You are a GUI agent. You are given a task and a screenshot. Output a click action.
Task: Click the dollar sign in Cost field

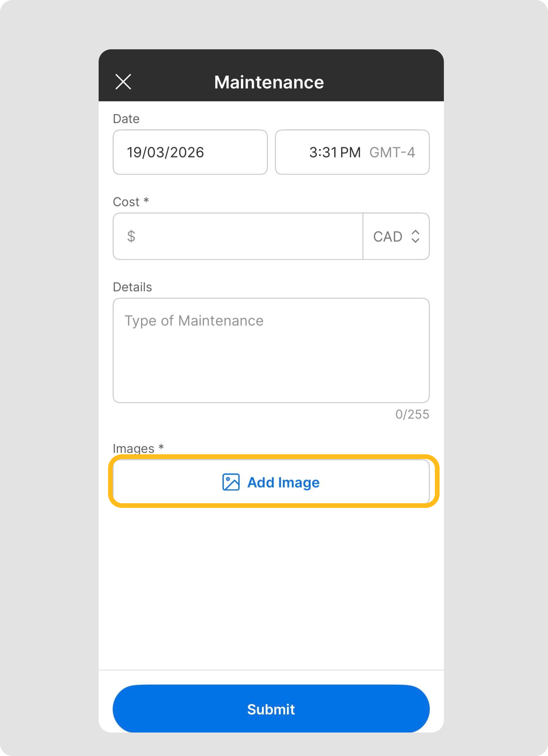(131, 236)
